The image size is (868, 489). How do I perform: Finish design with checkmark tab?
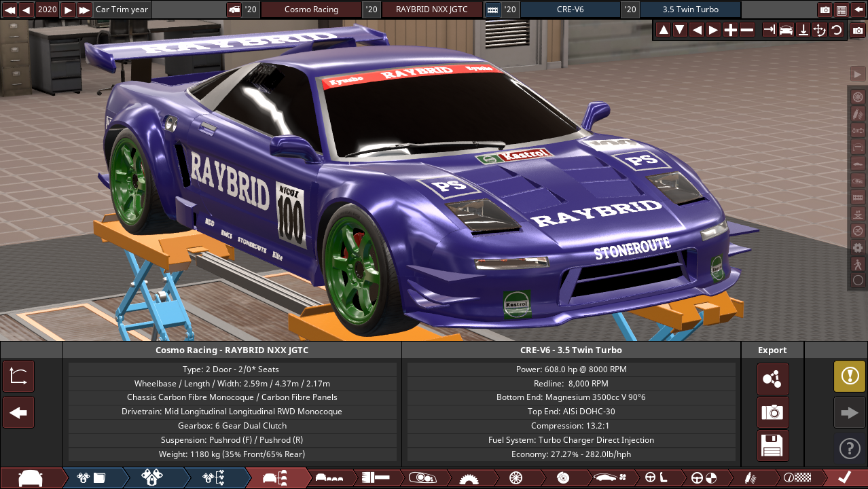844,478
